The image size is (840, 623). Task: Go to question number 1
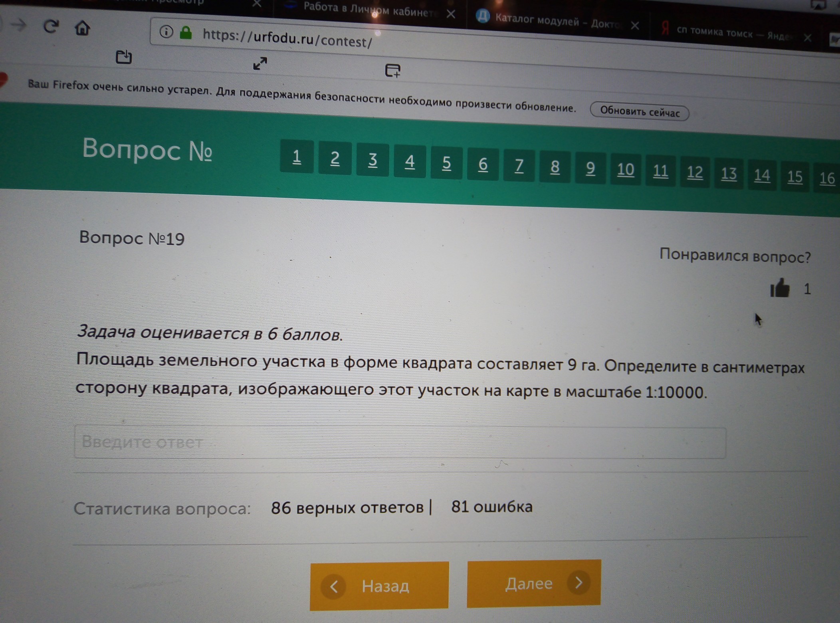tap(297, 157)
